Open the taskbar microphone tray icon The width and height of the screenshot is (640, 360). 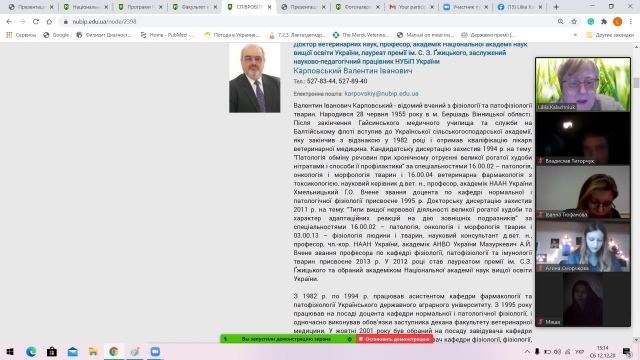(537, 352)
